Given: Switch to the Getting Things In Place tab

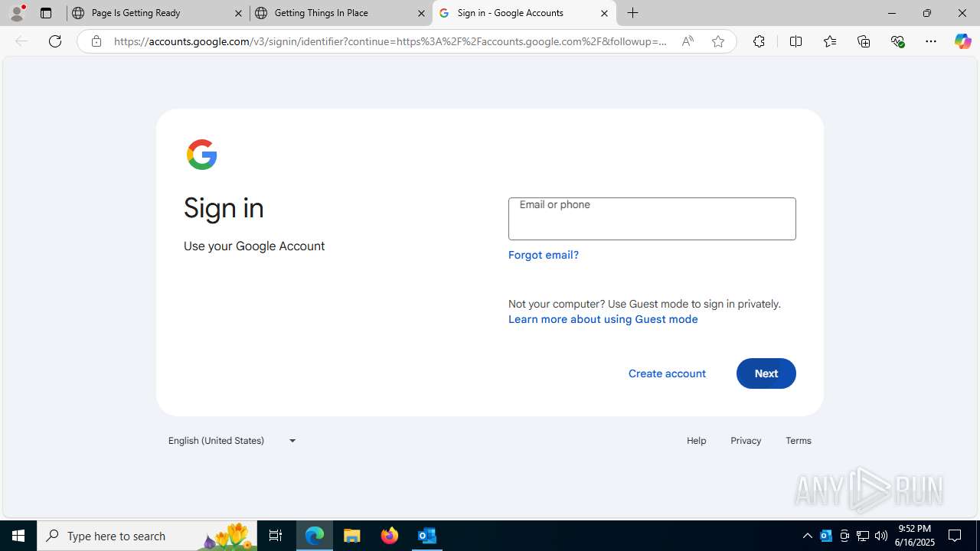Looking at the screenshot, I should (341, 13).
